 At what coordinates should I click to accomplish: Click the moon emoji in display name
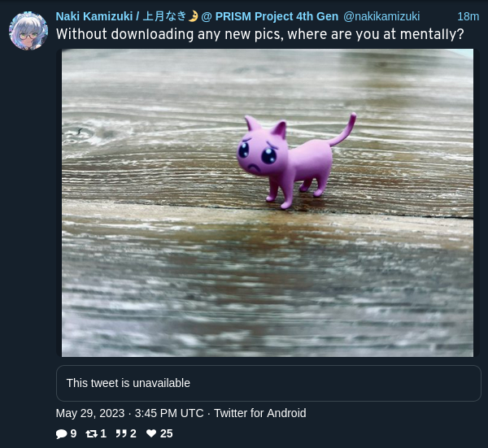point(194,16)
